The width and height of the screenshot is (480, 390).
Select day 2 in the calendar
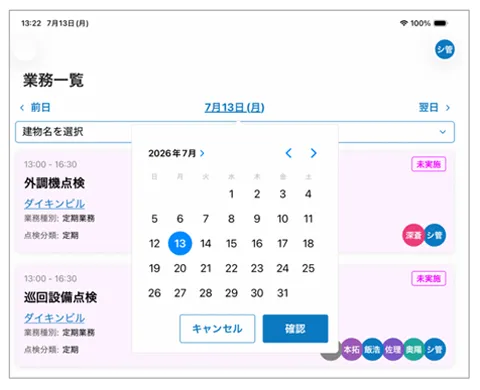pos(257,194)
